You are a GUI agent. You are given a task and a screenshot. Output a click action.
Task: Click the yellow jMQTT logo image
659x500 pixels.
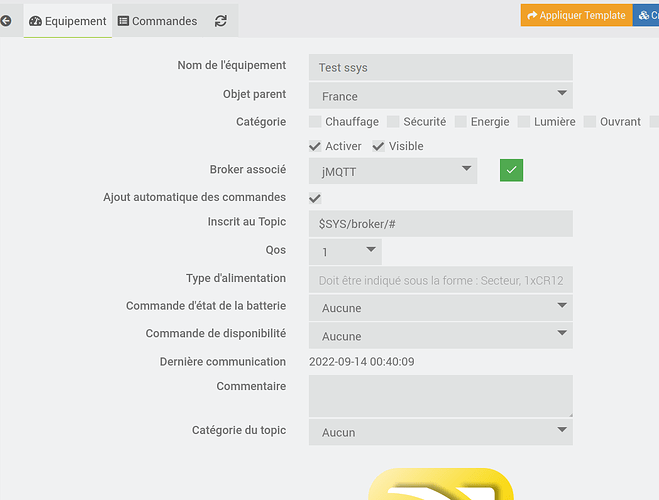tap(440, 484)
